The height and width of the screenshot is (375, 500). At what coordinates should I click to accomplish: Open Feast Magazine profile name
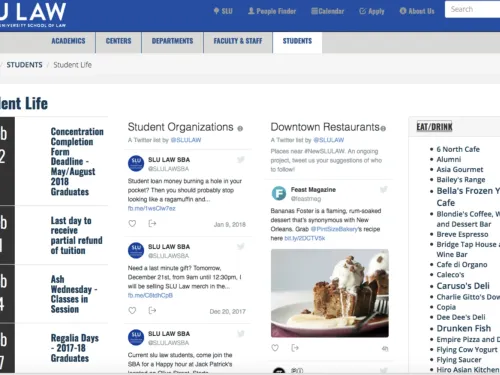313,190
